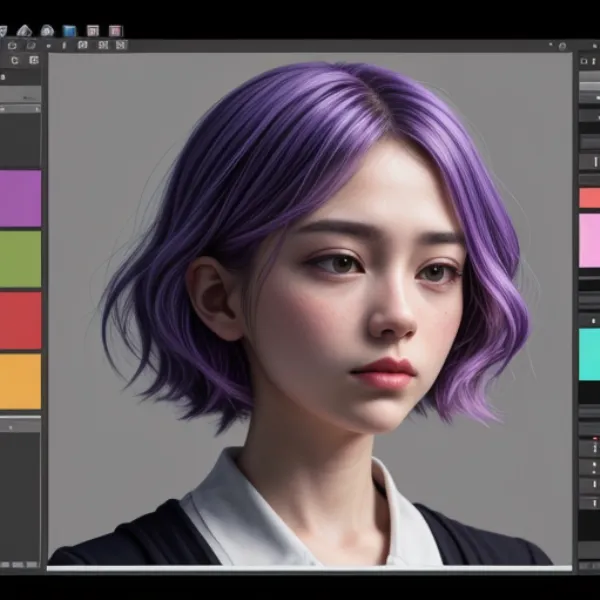The width and height of the screenshot is (600, 600).
Task: Click the horizontal scrollbar below the canvas
Action: [310, 568]
